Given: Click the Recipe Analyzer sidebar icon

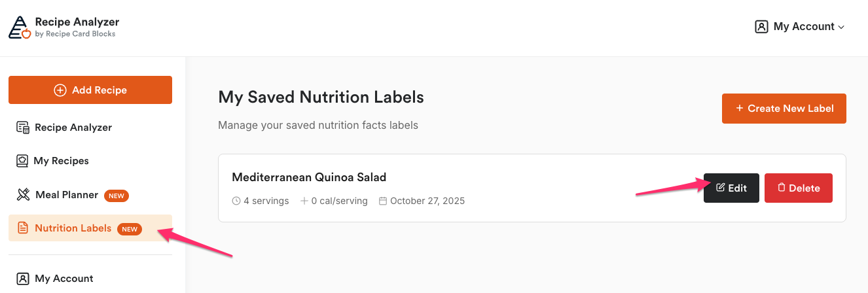Looking at the screenshot, I should (23, 128).
